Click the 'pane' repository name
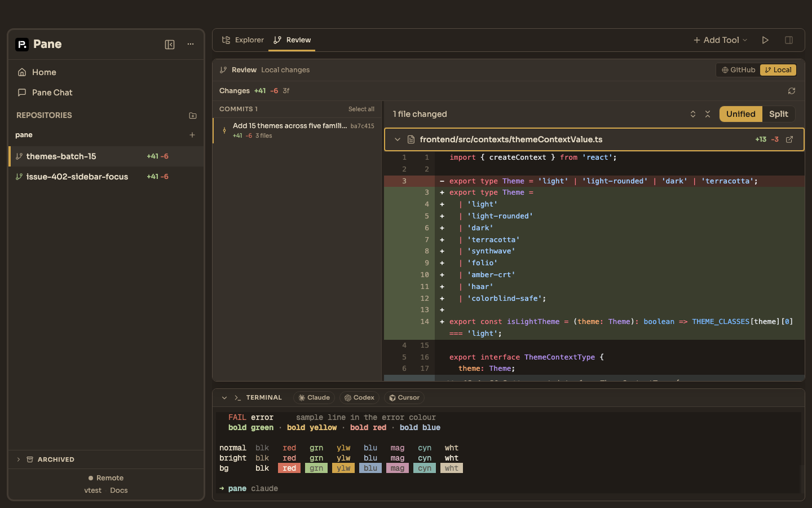 click(24, 135)
